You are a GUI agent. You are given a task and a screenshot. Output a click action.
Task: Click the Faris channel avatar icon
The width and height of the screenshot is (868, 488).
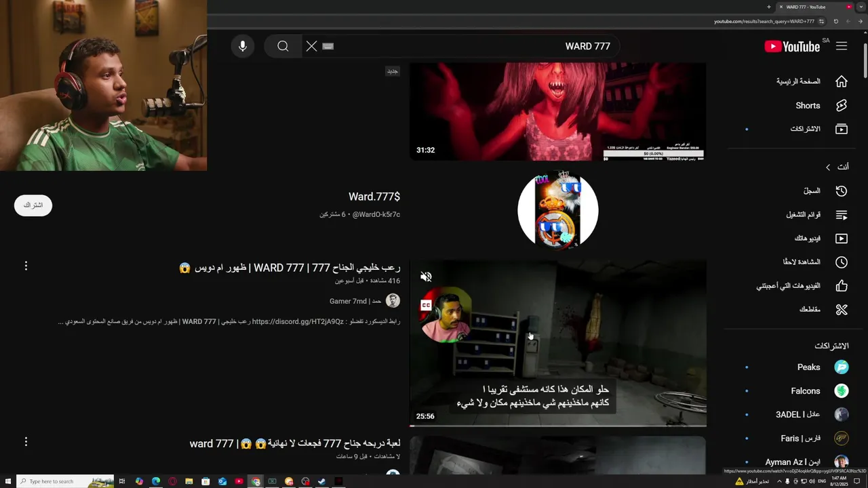click(x=842, y=439)
